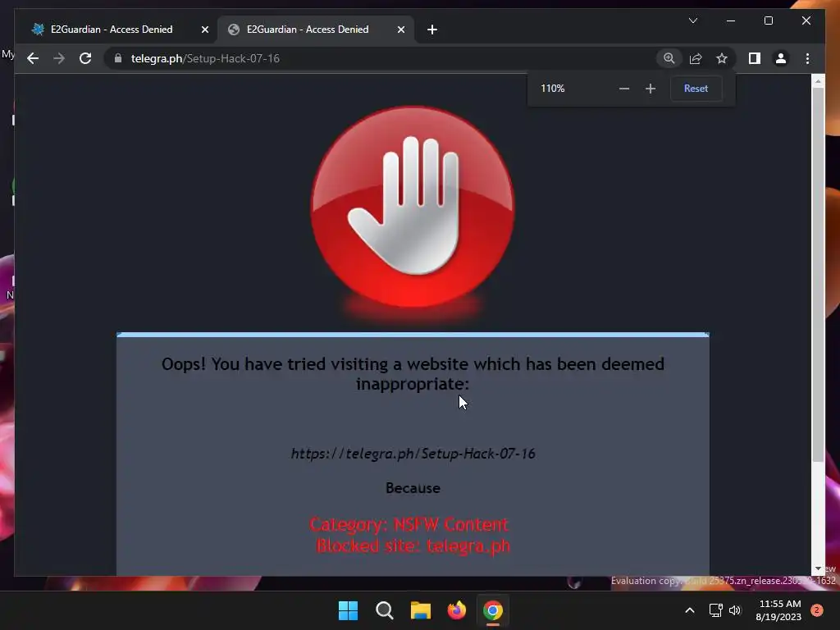Open network status in system tray
The image size is (840, 630).
[715, 610]
